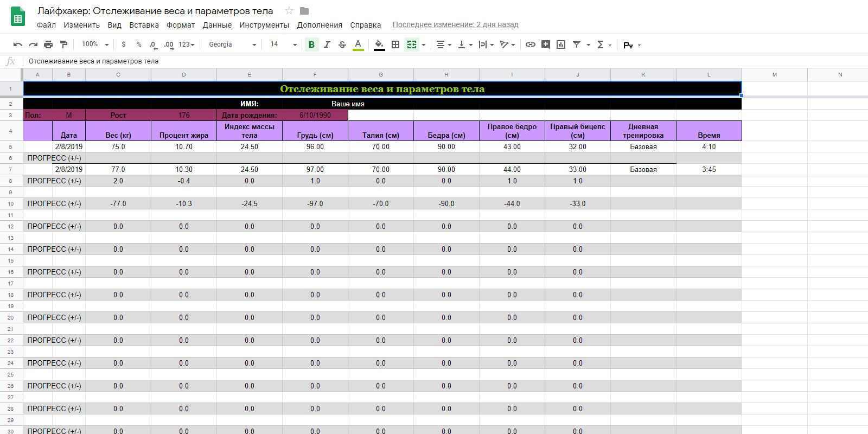Image resolution: width=868 pixels, height=434 pixels.
Task: Add a comment with the plus bubble icon
Action: coord(546,44)
